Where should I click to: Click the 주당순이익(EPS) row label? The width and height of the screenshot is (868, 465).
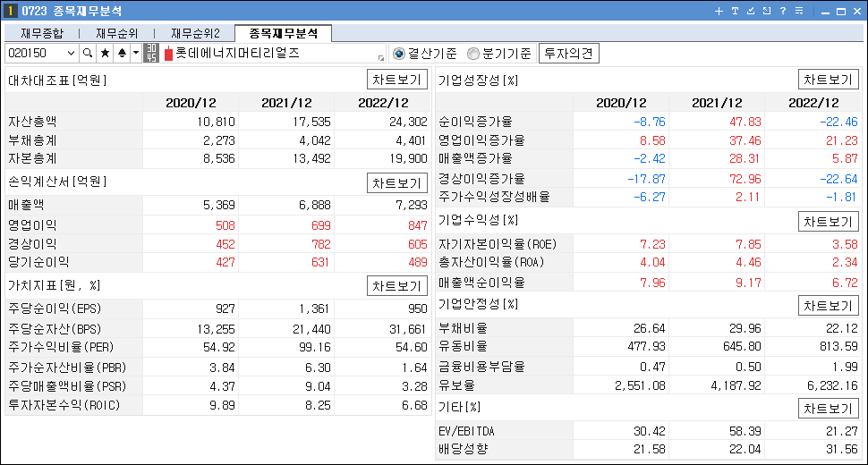click(55, 309)
